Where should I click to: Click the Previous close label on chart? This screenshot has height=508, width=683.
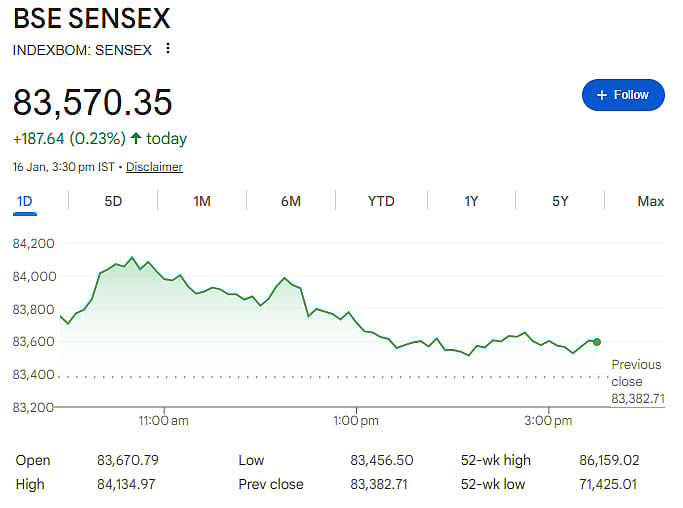(x=636, y=373)
